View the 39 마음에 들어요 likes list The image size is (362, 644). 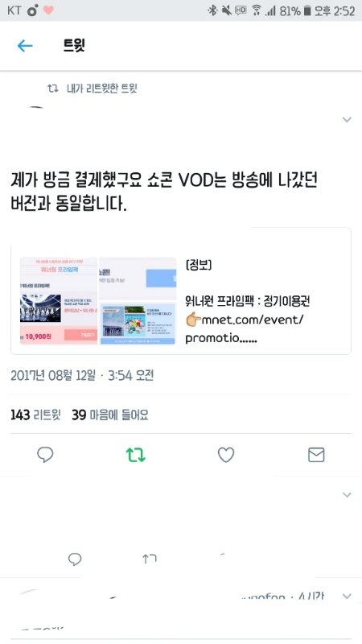pos(110,415)
